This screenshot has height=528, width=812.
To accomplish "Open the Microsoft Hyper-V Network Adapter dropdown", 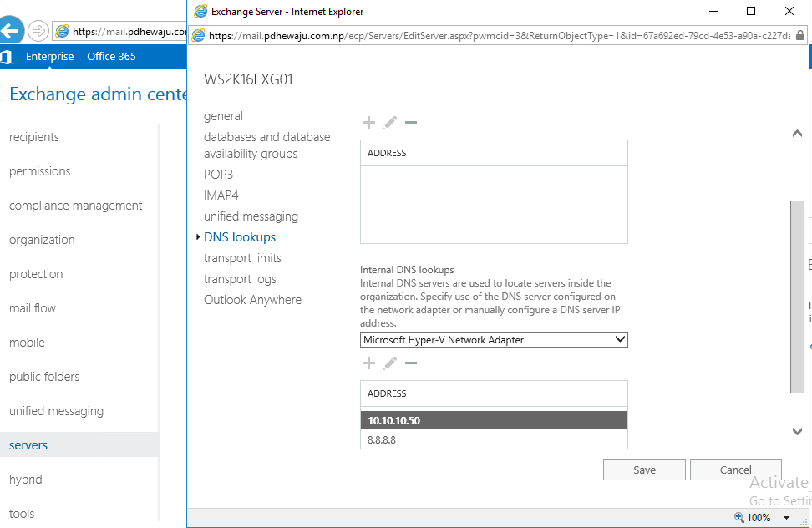I will click(x=494, y=339).
